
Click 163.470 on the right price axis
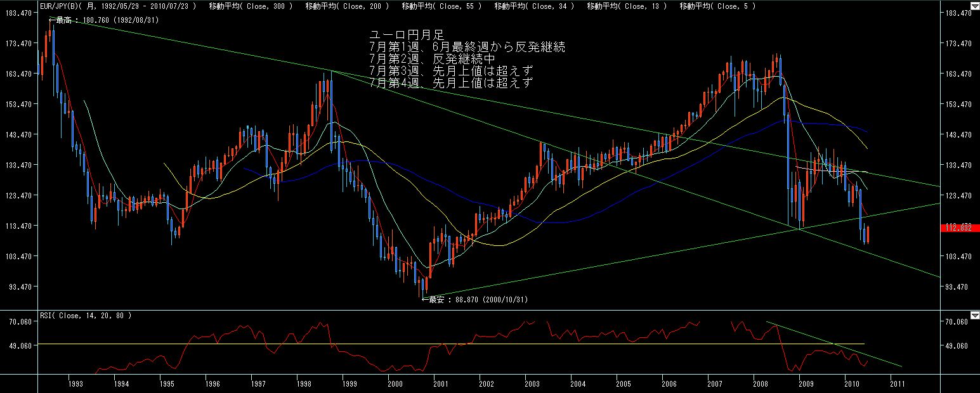click(x=958, y=74)
